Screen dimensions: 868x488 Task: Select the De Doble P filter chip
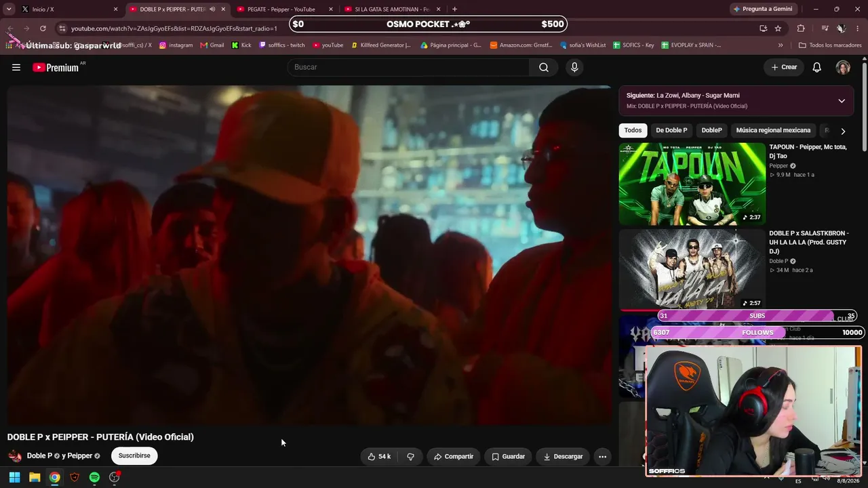(x=671, y=130)
